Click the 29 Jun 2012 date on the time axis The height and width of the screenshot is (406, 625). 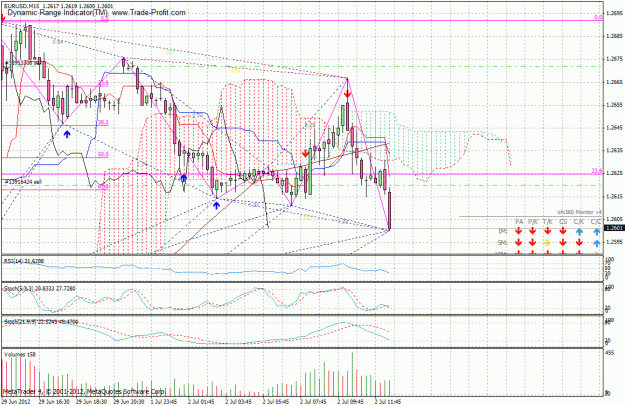pyautogui.click(x=16, y=402)
